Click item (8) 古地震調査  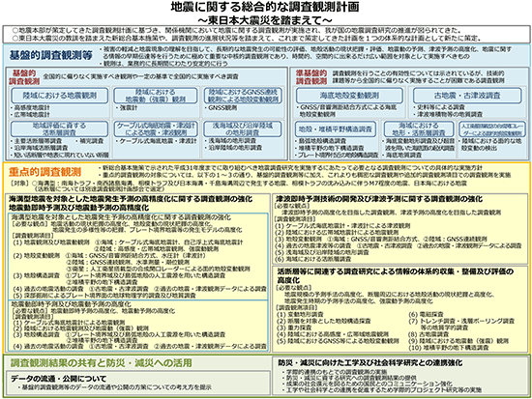(x=429, y=334)
